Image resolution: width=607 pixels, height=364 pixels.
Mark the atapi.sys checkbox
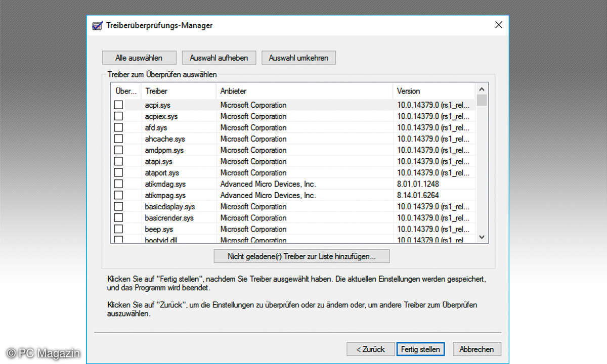pyautogui.click(x=118, y=161)
